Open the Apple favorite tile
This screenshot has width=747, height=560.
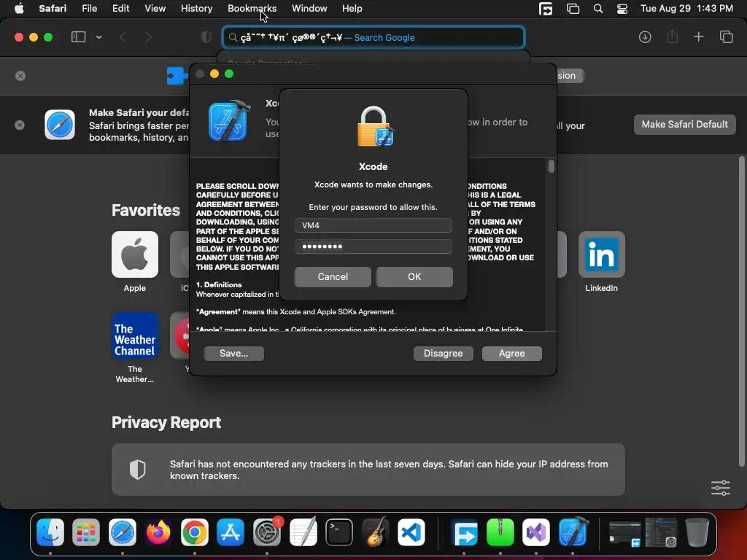(x=135, y=254)
